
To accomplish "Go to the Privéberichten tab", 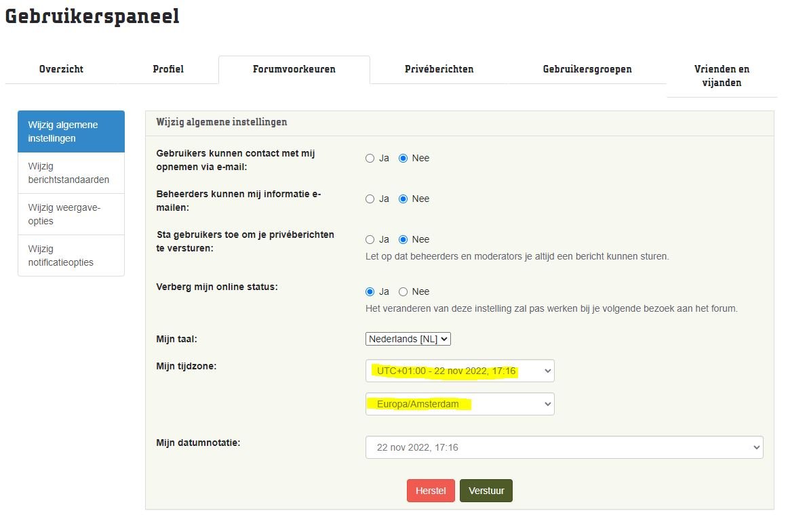I will [x=439, y=69].
